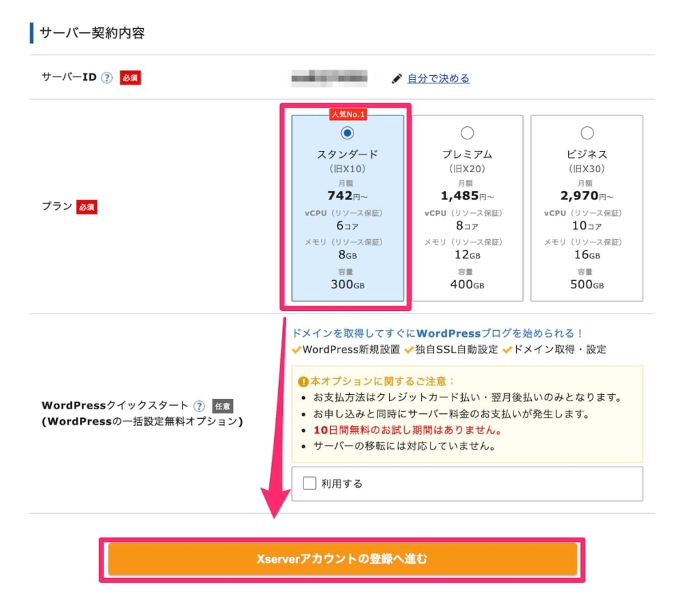This screenshot has width=700, height=606.
Task: Click the お支払方法はクレジットカード払い payment note
Action: pyautogui.click(x=468, y=397)
